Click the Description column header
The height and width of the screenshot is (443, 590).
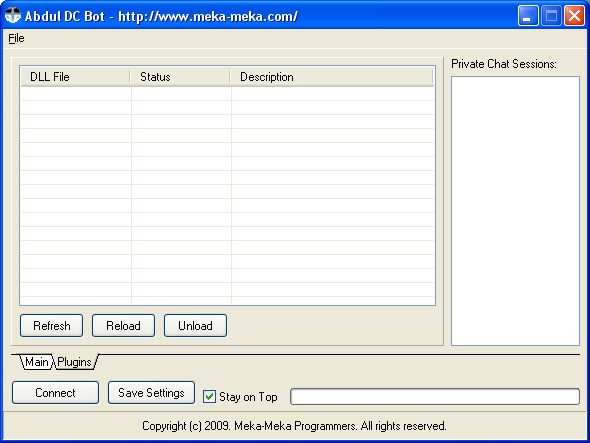(332, 77)
